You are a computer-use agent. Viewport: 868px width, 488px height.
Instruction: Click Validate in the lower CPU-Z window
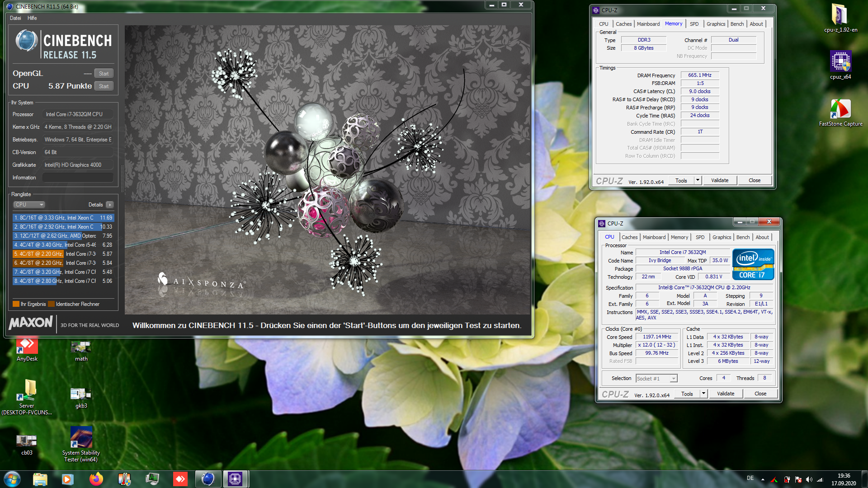coord(726,394)
